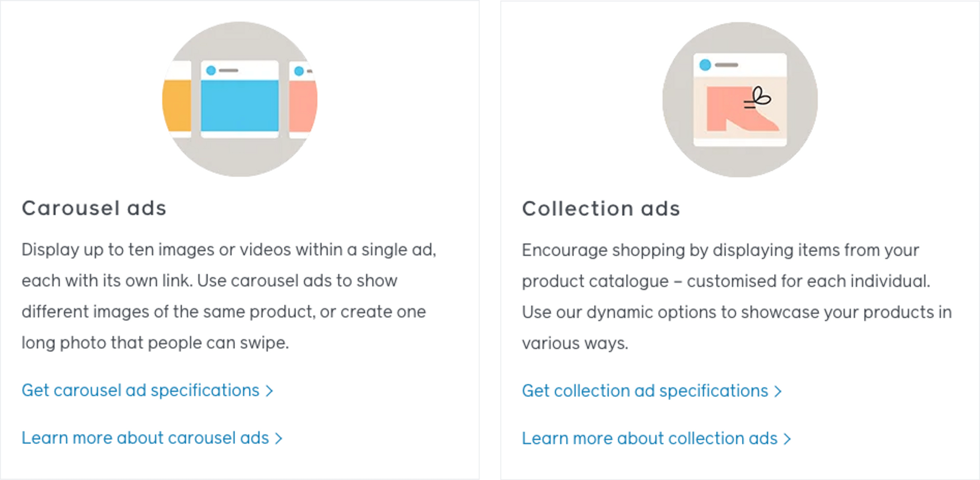The image size is (980, 480).
Task: Click chevron after 'Learn more about collection ads'
Action: coord(787,439)
